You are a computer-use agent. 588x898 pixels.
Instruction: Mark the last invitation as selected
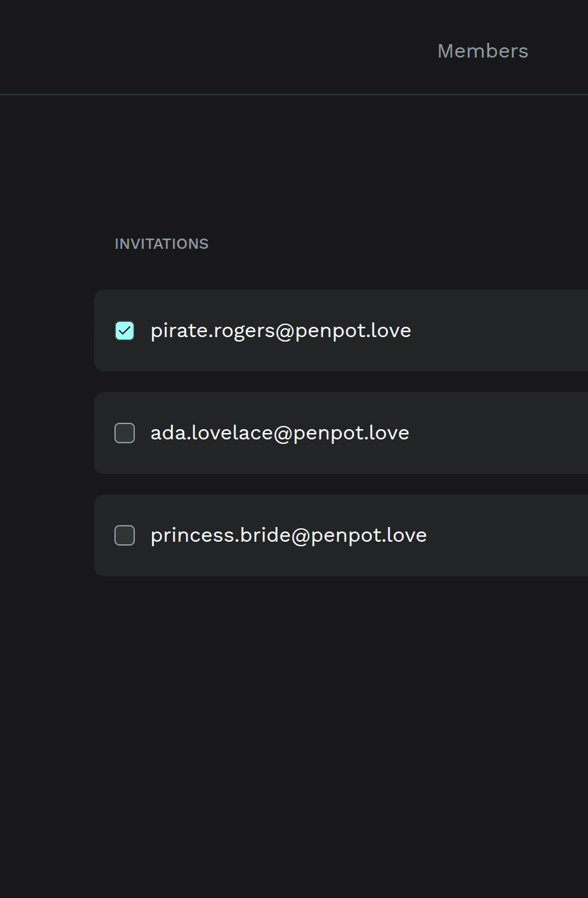coord(125,535)
